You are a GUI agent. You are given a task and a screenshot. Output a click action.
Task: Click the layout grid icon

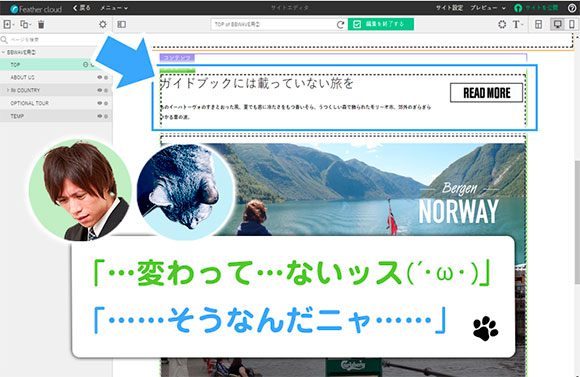pos(539,24)
